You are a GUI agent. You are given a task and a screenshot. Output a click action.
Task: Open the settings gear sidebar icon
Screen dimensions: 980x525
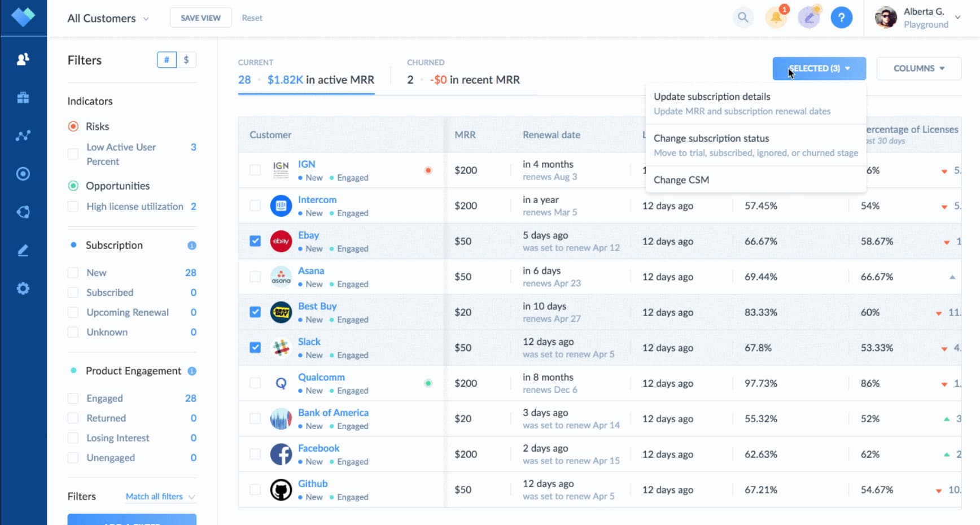pyautogui.click(x=23, y=288)
